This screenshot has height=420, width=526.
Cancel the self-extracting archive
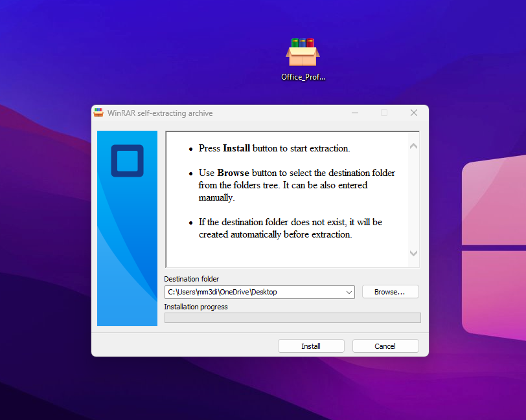click(385, 346)
